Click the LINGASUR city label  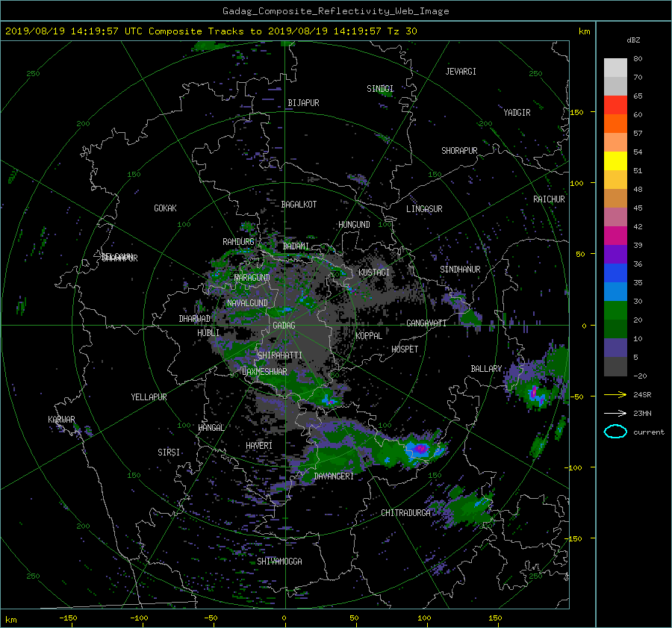coord(424,209)
